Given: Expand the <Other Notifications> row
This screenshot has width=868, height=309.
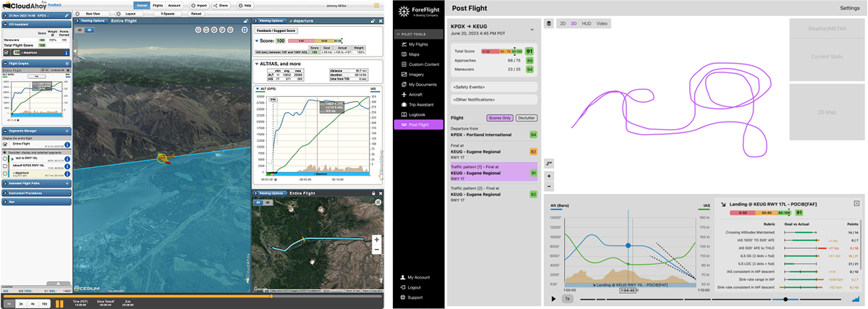Looking at the screenshot, I should coord(493,99).
